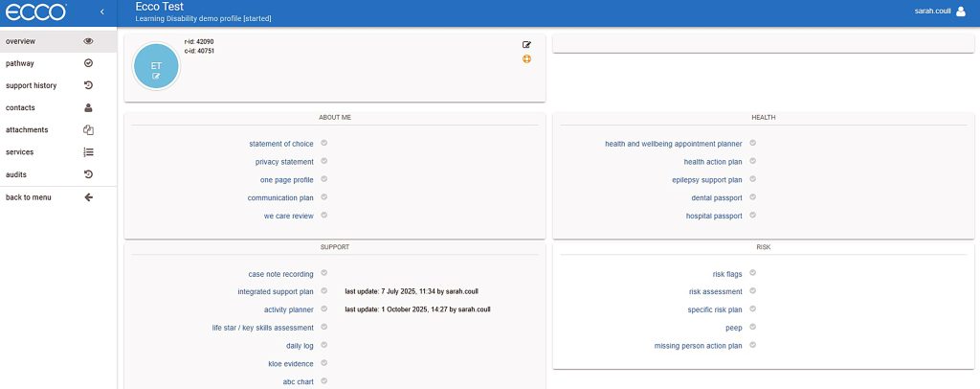Click the services list icon
Screen dimensions: 980x389
(88, 151)
